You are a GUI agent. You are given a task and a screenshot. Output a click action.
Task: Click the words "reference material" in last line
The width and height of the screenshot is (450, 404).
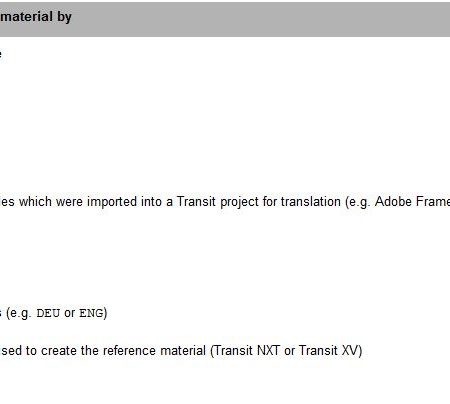point(154,351)
